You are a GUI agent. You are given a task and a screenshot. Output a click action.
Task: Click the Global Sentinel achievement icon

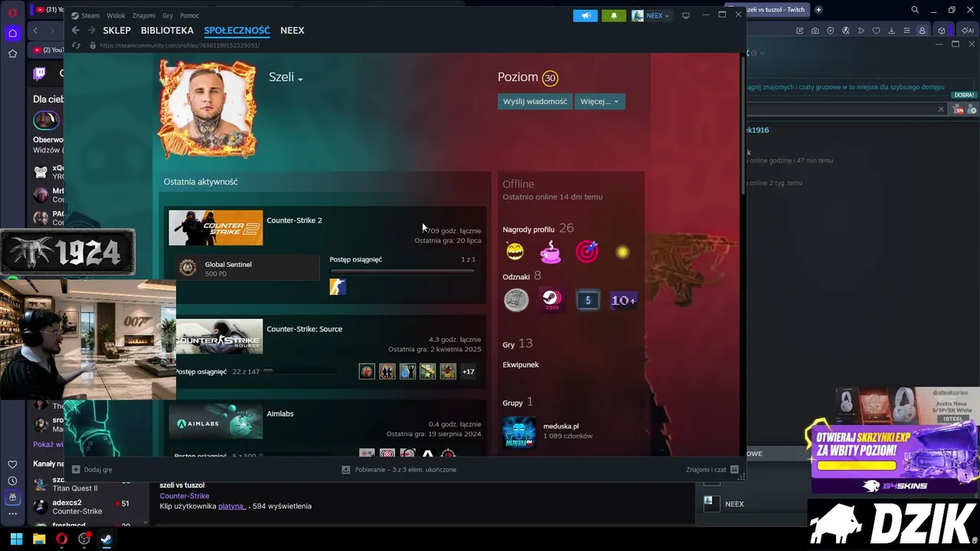click(188, 267)
